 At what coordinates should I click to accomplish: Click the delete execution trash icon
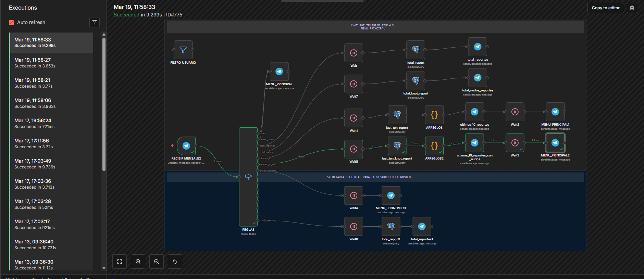click(x=632, y=8)
